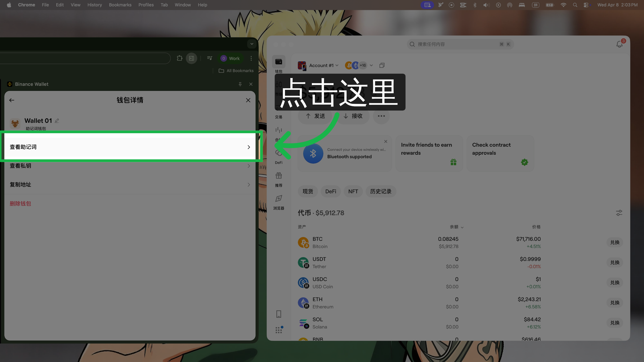
Task: Click the search field 搜索任何内容
Action: (460, 44)
